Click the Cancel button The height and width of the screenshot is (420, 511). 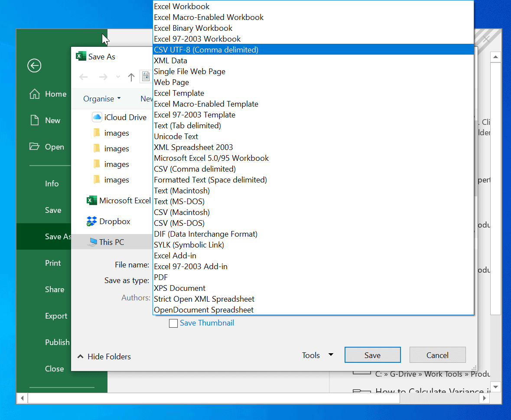(437, 355)
